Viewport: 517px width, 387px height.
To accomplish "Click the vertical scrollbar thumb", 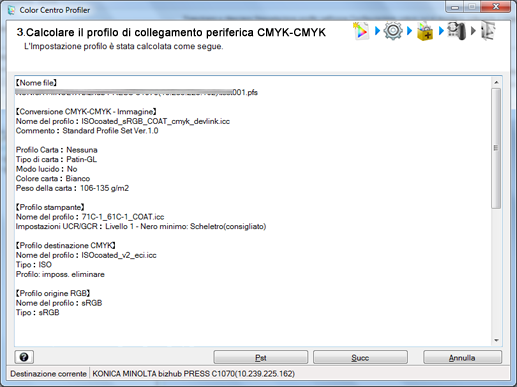I will pyautogui.click(x=496, y=148).
